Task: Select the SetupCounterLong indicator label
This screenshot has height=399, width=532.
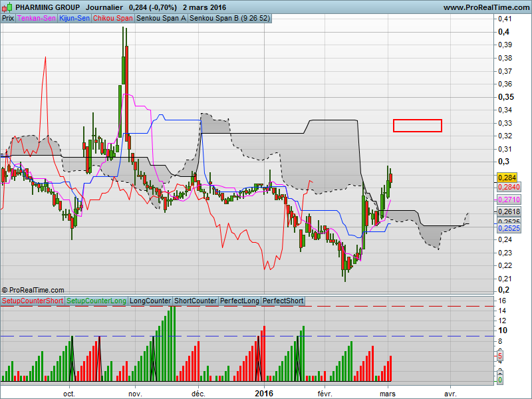Action: [x=96, y=301]
